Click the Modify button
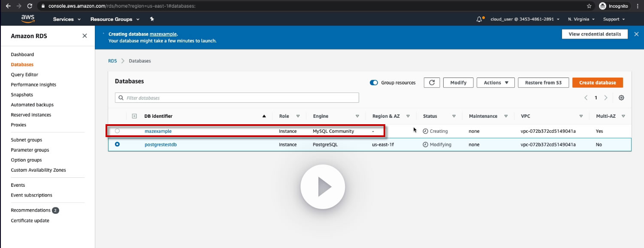The image size is (644, 248). coord(458,83)
